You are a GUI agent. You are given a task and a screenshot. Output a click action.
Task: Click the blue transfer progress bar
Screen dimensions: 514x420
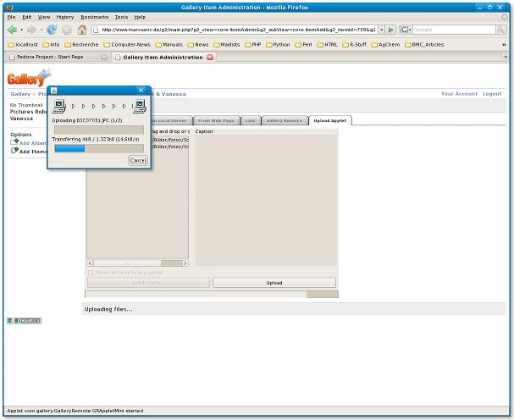coord(69,147)
